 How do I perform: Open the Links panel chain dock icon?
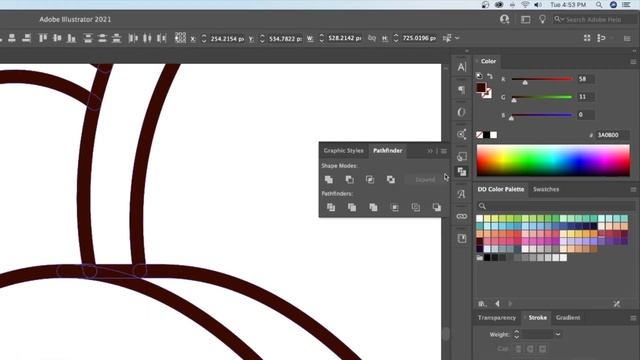pyautogui.click(x=462, y=216)
